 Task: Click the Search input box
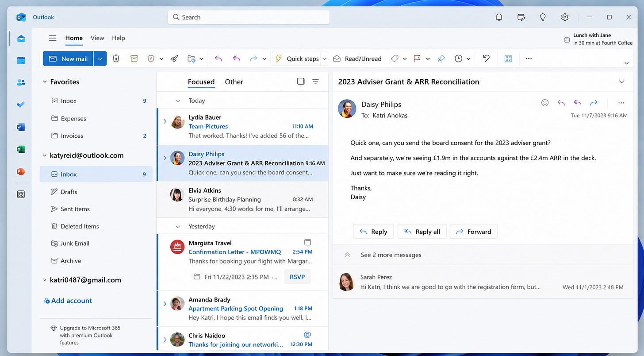[x=249, y=17]
